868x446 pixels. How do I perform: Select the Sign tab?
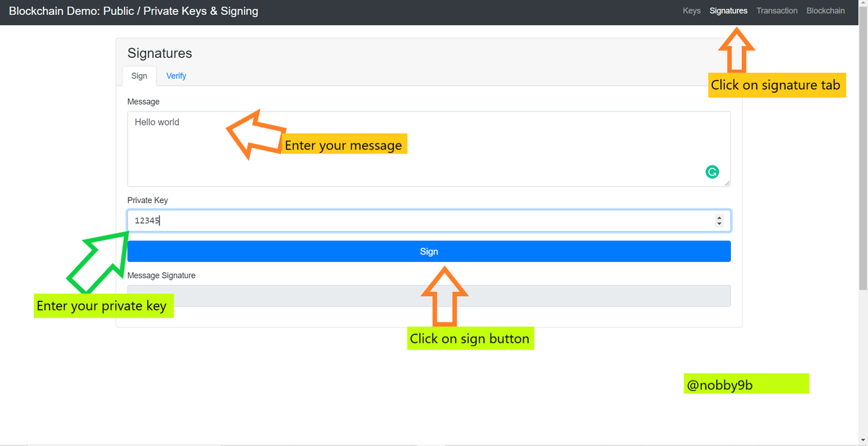(139, 76)
